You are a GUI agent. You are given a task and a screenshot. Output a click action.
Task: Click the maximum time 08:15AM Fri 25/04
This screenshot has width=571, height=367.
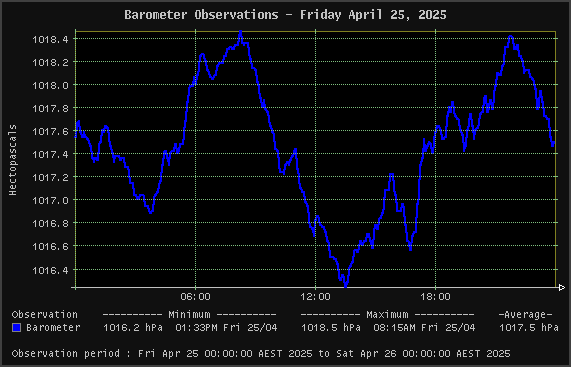pyautogui.click(x=424, y=328)
